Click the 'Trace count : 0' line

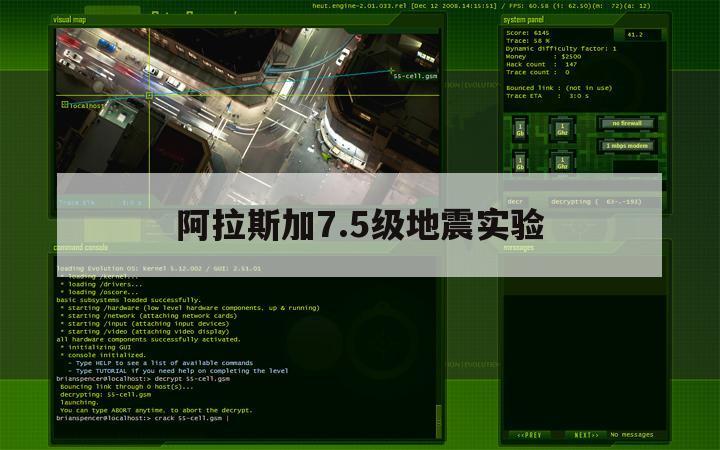pos(538,72)
